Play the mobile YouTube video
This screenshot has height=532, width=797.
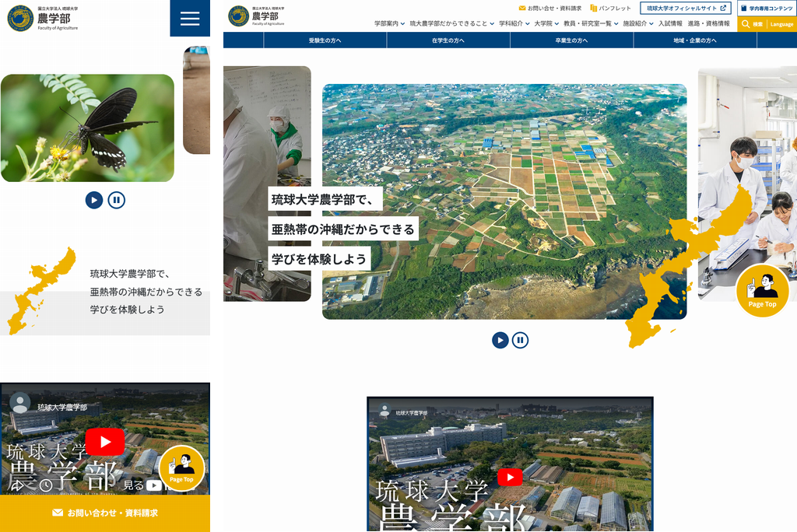point(105,442)
